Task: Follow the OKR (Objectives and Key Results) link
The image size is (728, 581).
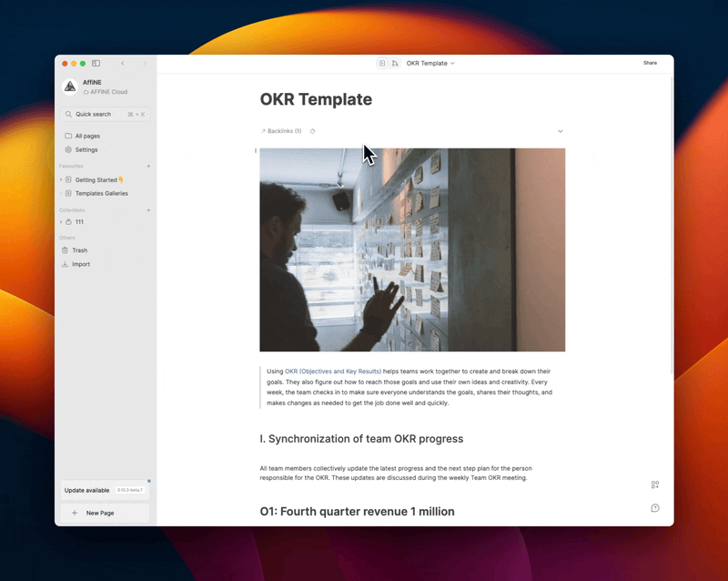Action: (x=333, y=372)
